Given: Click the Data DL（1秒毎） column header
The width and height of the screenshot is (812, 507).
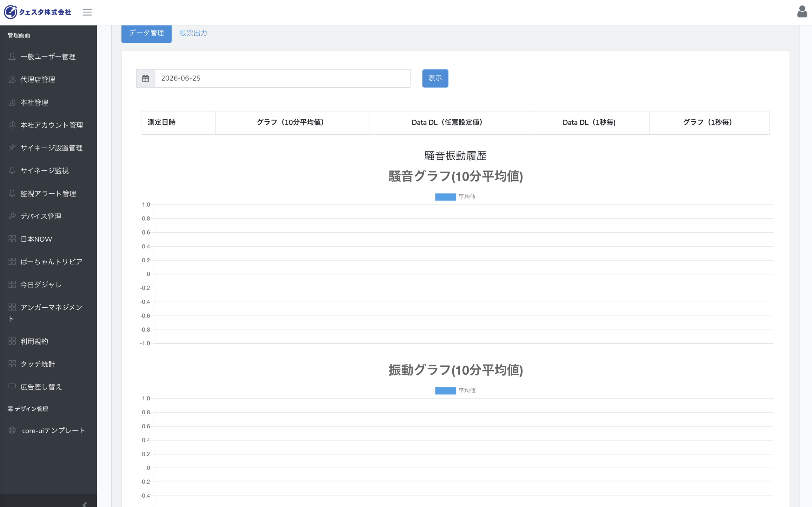Looking at the screenshot, I should pos(589,122).
